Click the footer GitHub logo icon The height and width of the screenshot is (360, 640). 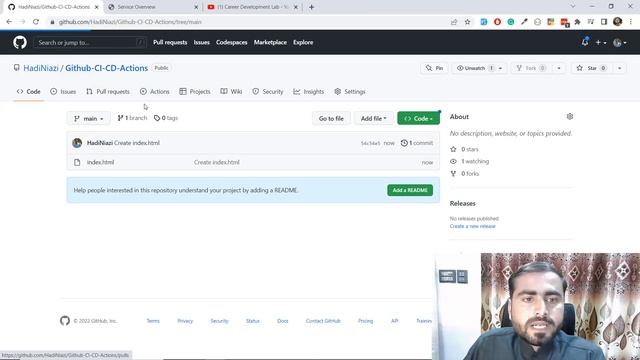click(x=65, y=321)
